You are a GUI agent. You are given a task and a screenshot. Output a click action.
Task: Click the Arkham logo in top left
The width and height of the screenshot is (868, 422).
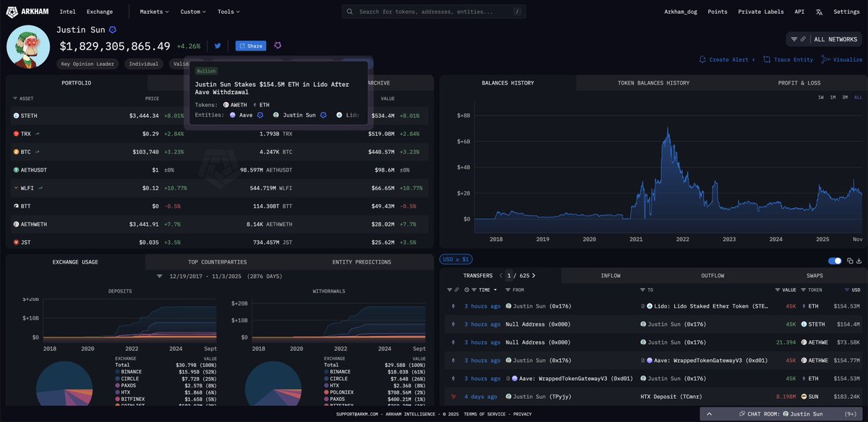[x=34, y=12]
